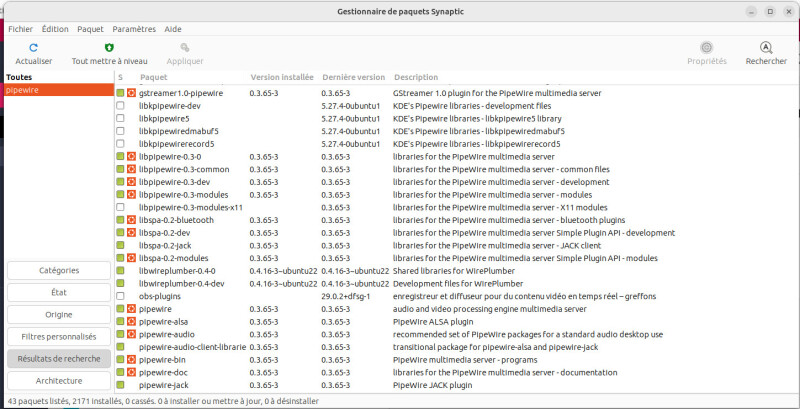Open the Propriétés toolbar icon
800x409 pixels.
tap(707, 48)
